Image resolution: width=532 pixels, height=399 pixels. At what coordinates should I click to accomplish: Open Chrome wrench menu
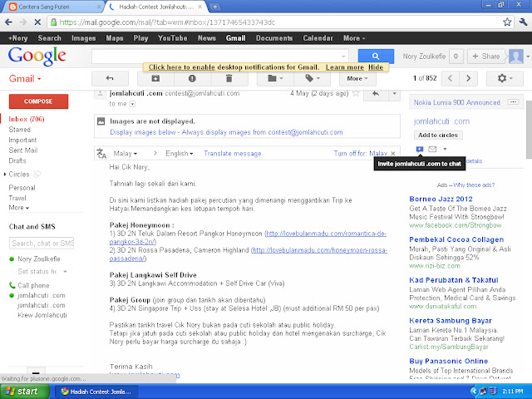tap(523, 22)
